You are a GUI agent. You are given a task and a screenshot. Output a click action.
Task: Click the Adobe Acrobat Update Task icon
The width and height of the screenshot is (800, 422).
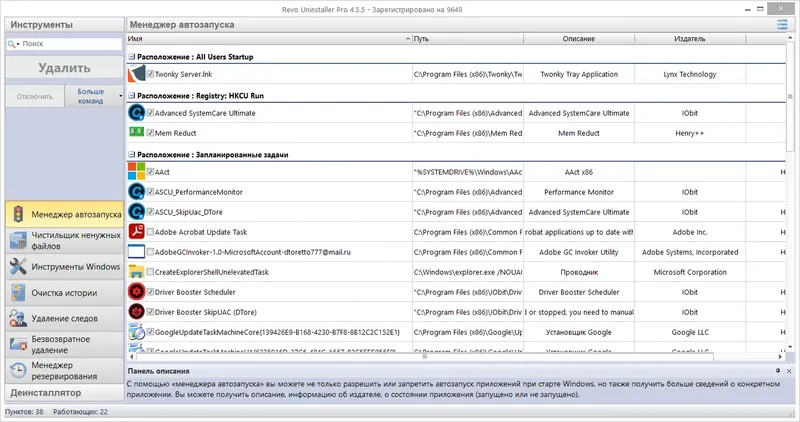coord(136,232)
